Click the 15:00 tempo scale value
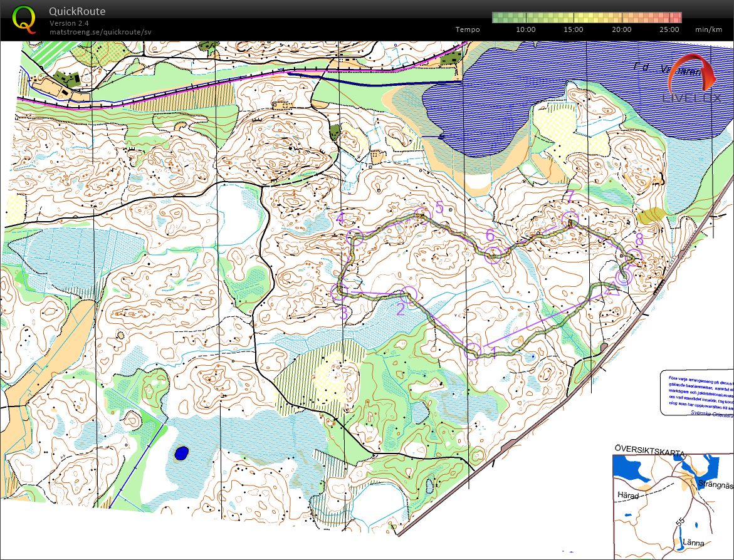The width and height of the screenshot is (734, 560). (x=574, y=29)
